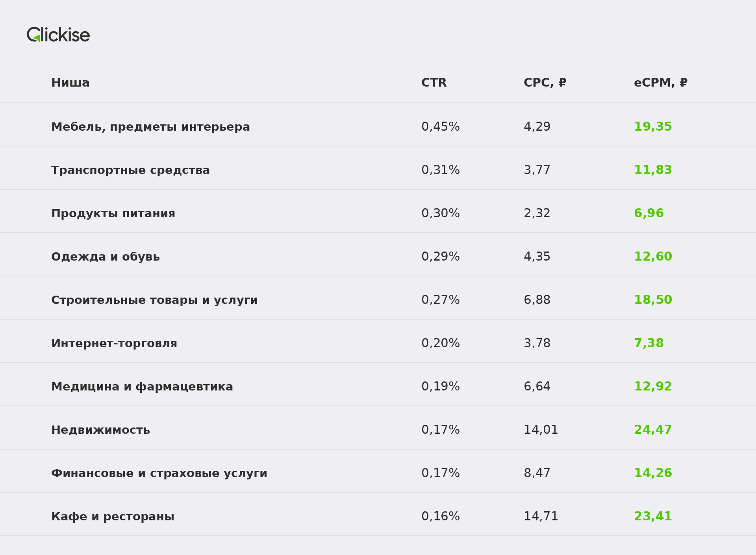Image resolution: width=756 pixels, height=555 pixels.
Task: Select the Кафе и рестораны row label
Action: pos(113,517)
